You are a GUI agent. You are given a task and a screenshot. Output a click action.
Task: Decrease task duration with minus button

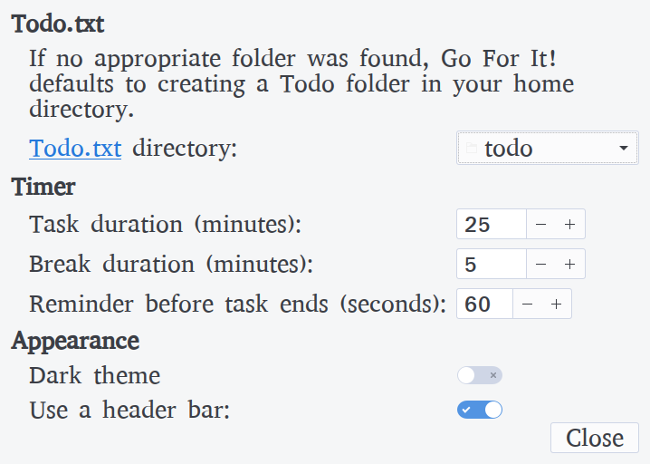[541, 225]
